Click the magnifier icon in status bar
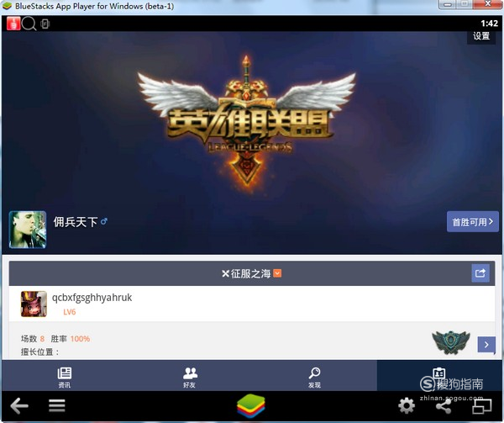The image size is (504, 423). tap(29, 24)
